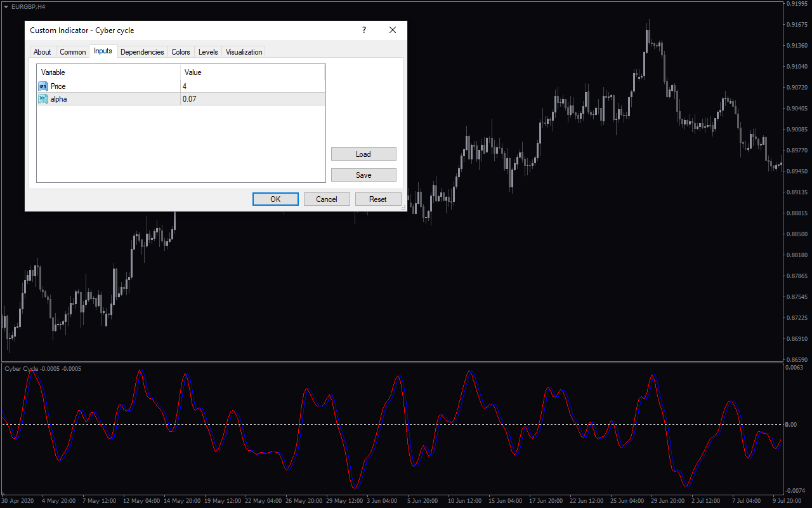
Task: Open the dialog help question mark
Action: coord(364,30)
